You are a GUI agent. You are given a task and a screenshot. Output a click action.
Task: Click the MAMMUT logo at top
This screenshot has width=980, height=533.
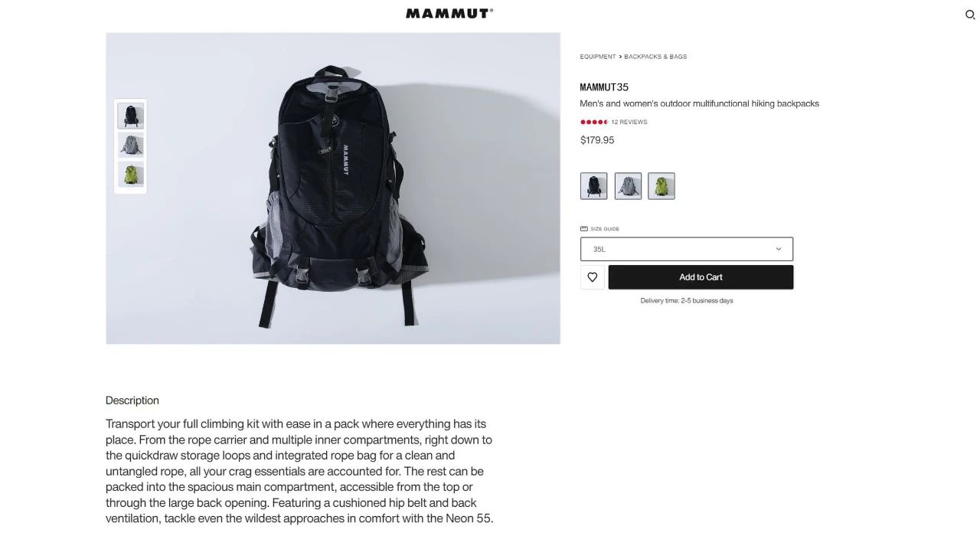[x=449, y=13]
